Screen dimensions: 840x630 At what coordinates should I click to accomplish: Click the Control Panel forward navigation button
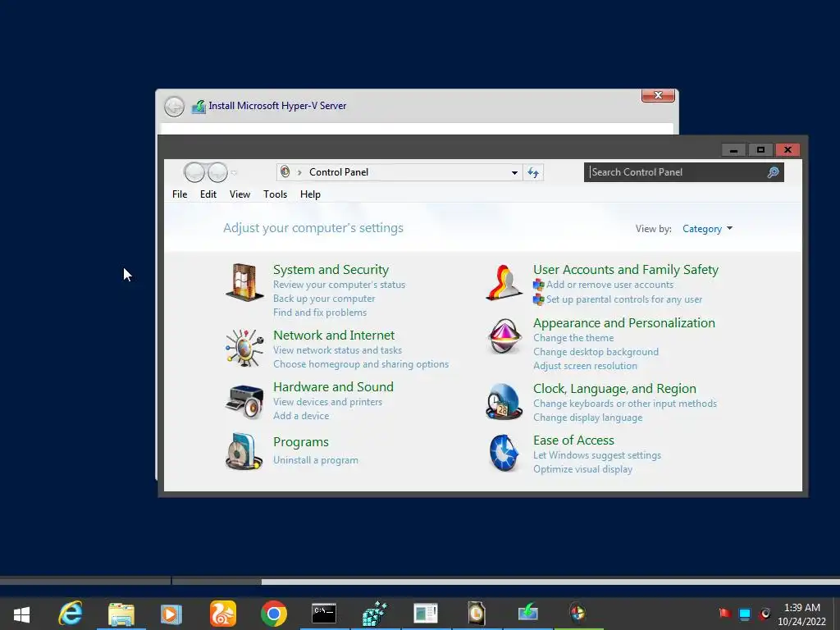(217, 172)
